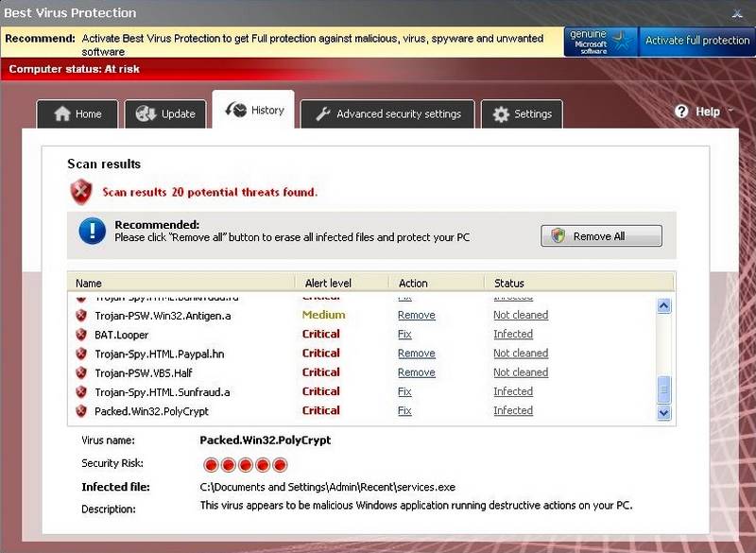The width and height of the screenshot is (756, 553).
Task: Click Fix link for Packed.Win32.PolyCrypt
Action: click(404, 410)
